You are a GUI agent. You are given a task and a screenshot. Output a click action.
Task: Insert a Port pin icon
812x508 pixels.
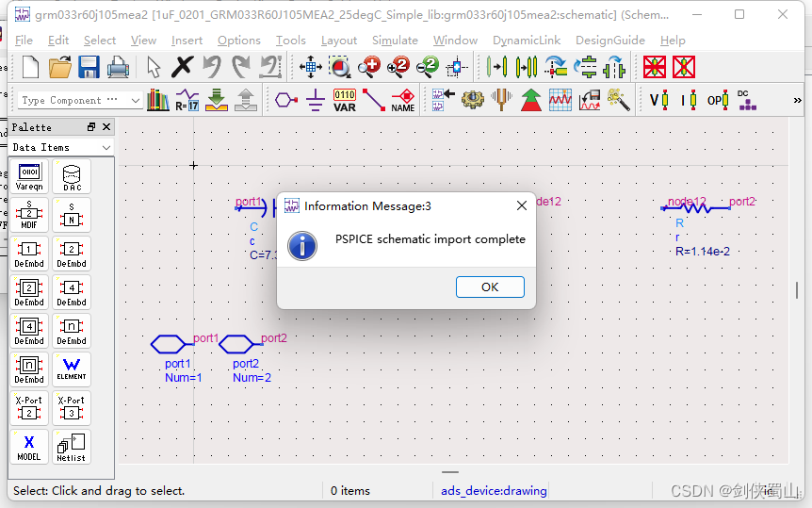coord(285,100)
